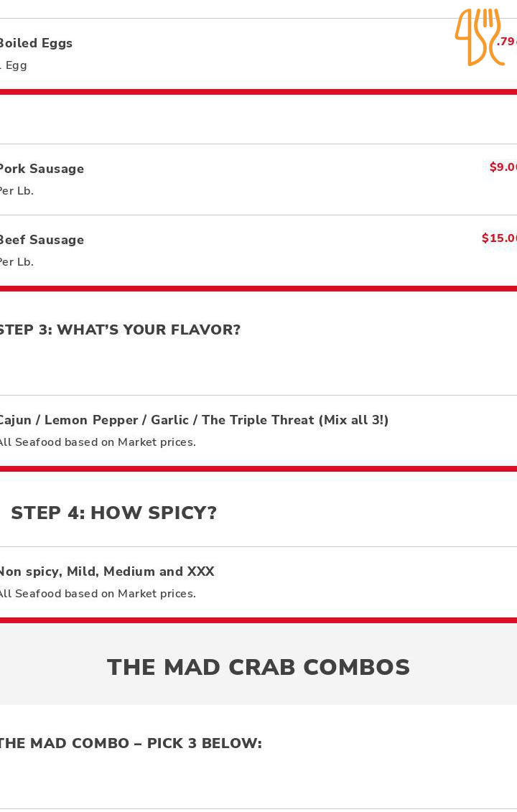Click market prices note under the flavor options

[97, 442]
